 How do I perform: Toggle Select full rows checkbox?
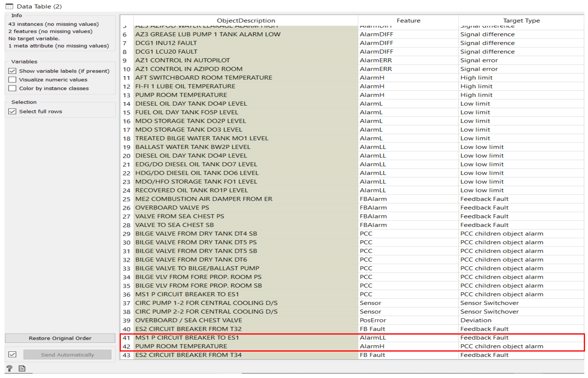[x=12, y=111]
